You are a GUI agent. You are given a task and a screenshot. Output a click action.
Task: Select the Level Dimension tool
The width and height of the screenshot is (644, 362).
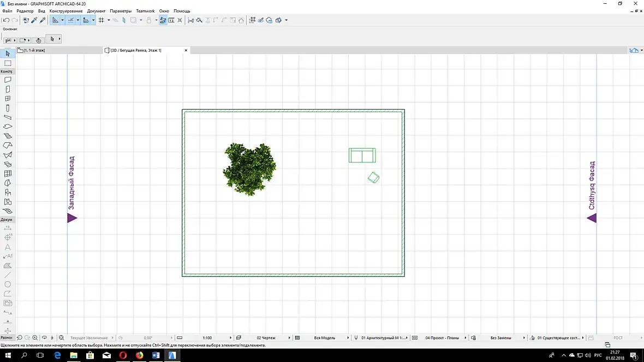(x=8, y=238)
